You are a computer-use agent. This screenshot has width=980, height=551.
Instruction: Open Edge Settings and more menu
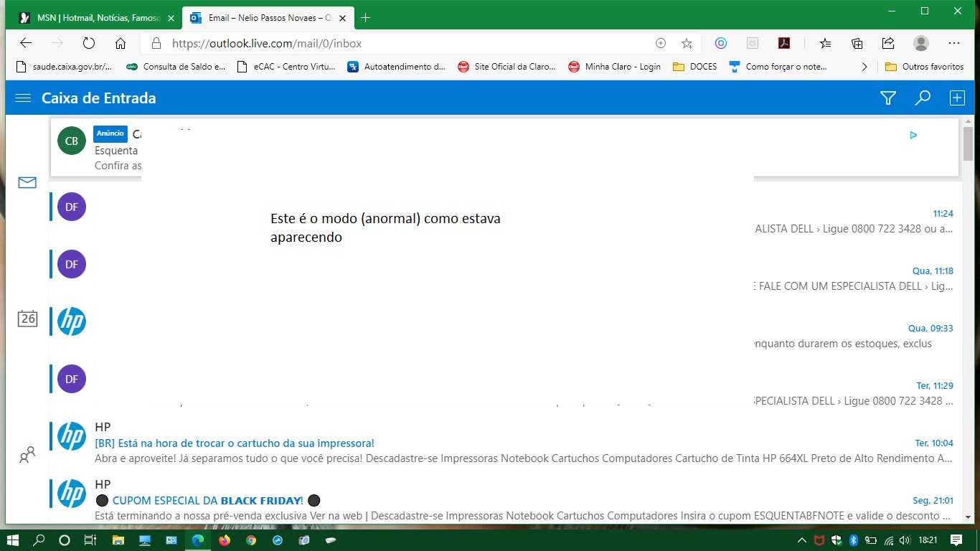point(954,43)
